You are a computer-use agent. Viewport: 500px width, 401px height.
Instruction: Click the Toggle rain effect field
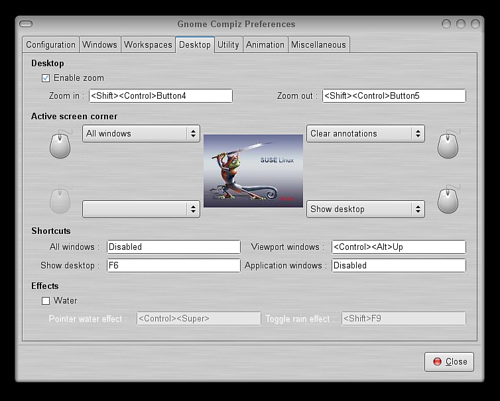[404, 319]
